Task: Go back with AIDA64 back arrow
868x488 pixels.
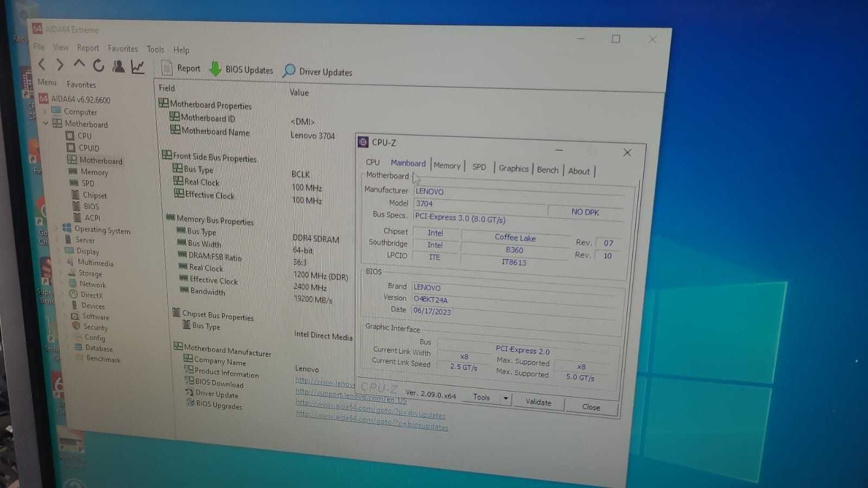Action: click(x=42, y=65)
